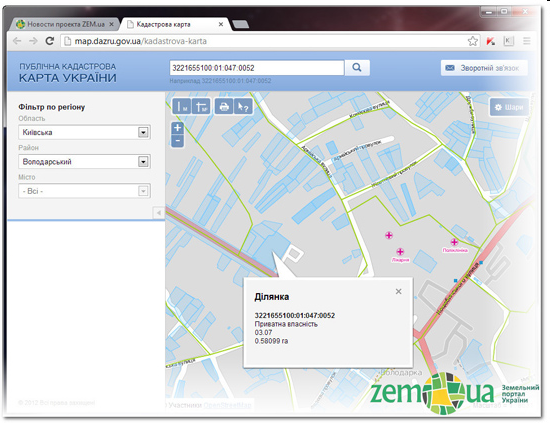550x423 pixels.
Task: Reload the current page
Action: coord(50,41)
